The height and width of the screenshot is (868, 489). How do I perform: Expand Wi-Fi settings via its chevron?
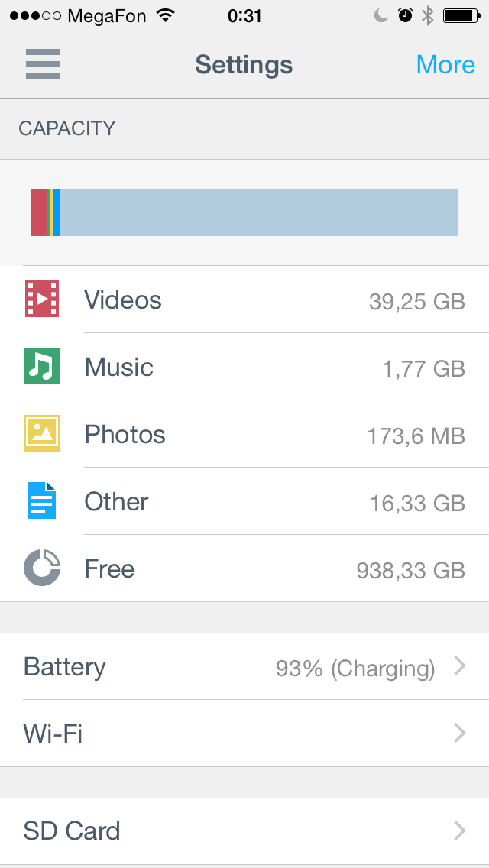pos(460,734)
